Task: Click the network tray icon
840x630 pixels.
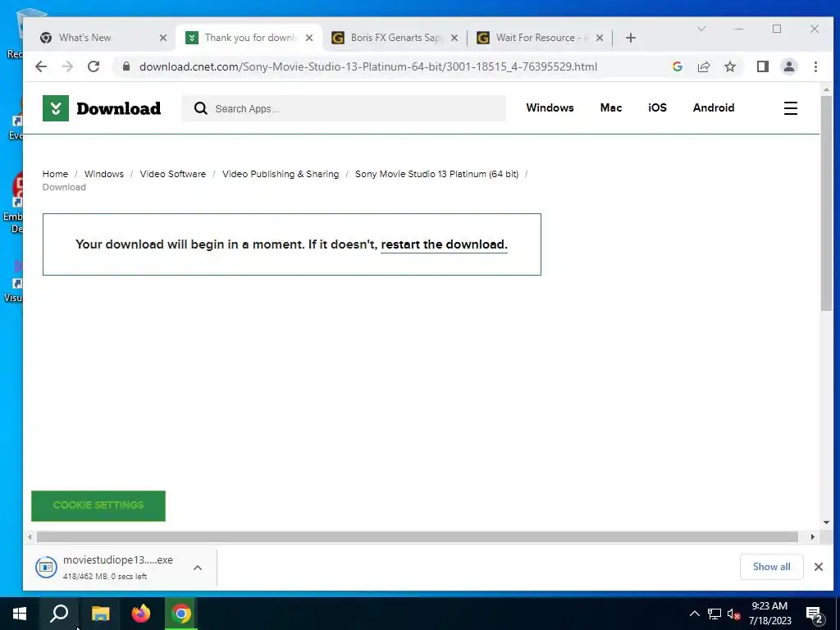Action: point(714,614)
